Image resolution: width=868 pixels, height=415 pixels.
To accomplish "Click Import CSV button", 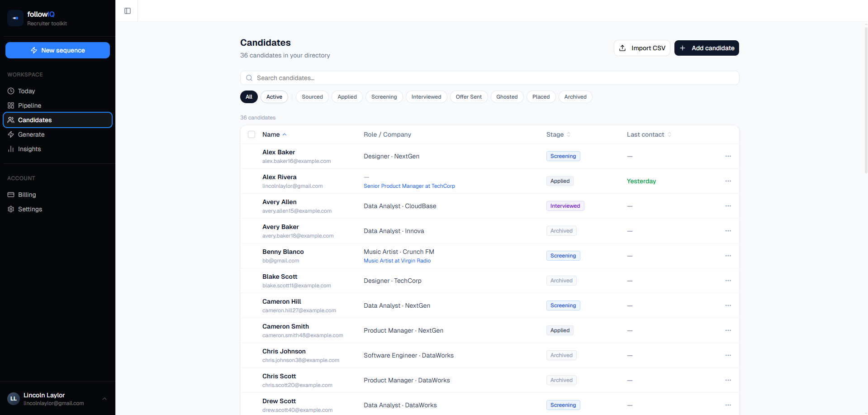I will pos(642,48).
